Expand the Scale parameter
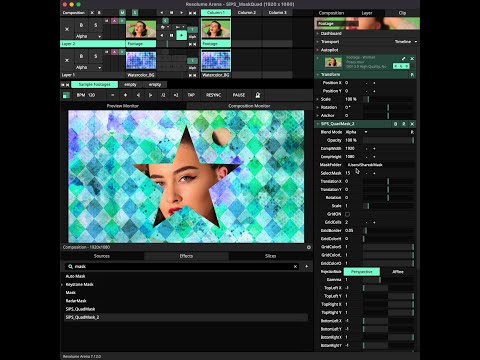 click(x=317, y=99)
